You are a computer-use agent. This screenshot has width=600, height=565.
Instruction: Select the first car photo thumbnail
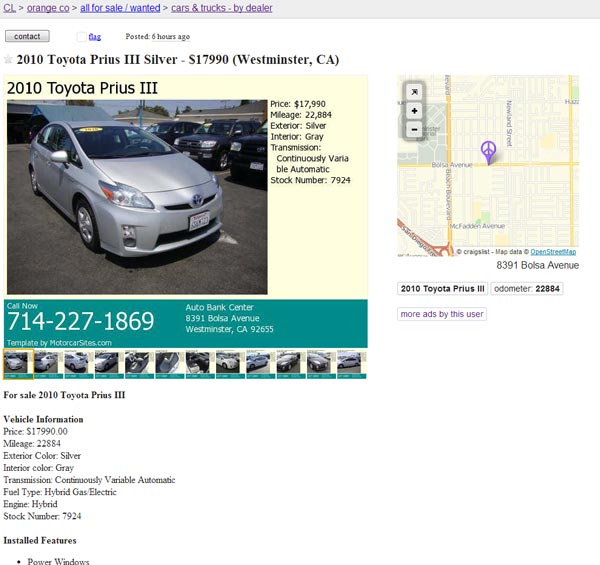[x=18, y=364]
